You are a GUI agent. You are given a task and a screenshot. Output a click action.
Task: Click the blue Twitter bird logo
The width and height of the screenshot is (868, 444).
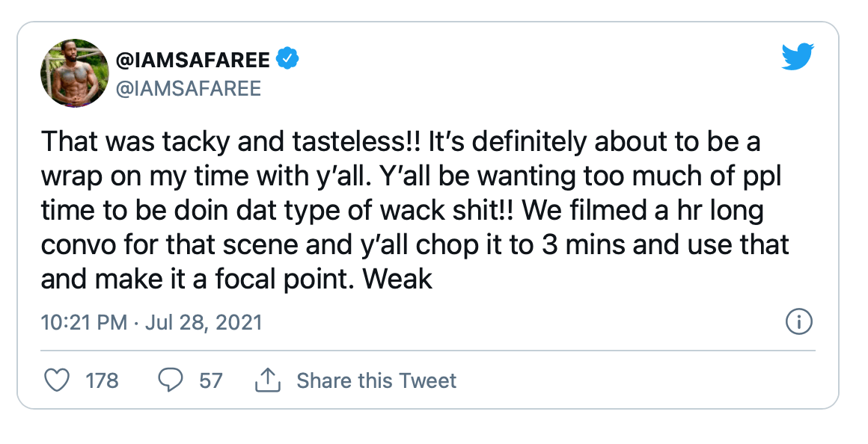click(798, 57)
